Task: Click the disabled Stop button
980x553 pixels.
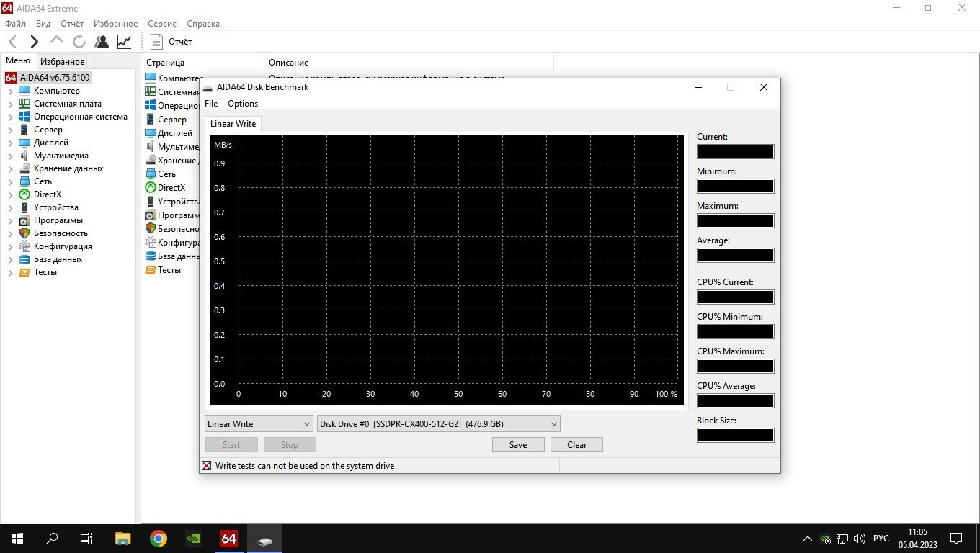Action: [290, 445]
